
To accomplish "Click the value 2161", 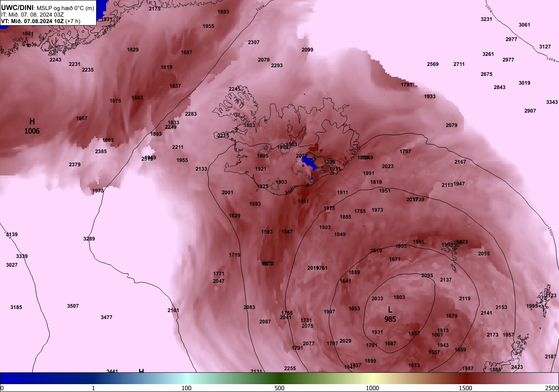I will [x=173, y=310].
